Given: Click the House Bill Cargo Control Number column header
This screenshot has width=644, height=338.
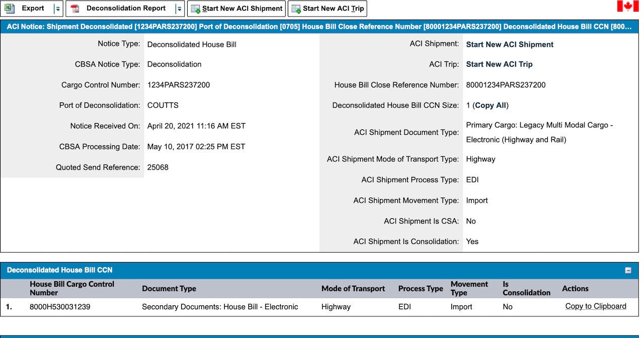Looking at the screenshot, I should (71, 288).
